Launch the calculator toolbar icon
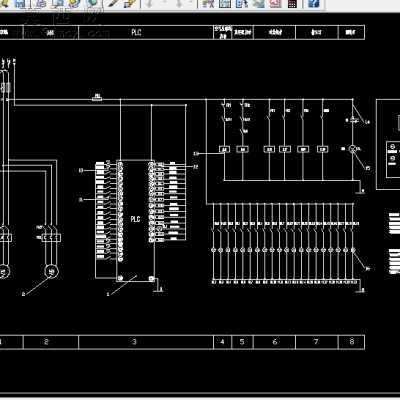This screenshot has width=400, height=400. pos(292,4)
